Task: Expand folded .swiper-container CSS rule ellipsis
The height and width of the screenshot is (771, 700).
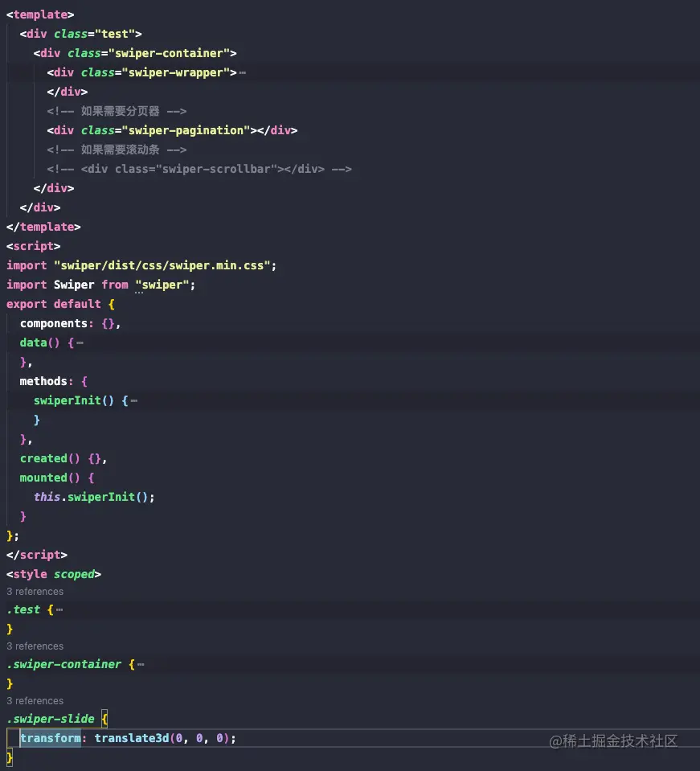Action: point(141,664)
